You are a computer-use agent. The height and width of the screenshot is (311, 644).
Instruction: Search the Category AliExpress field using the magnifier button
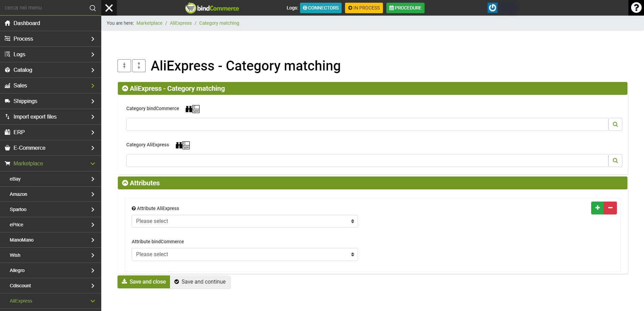tap(615, 161)
